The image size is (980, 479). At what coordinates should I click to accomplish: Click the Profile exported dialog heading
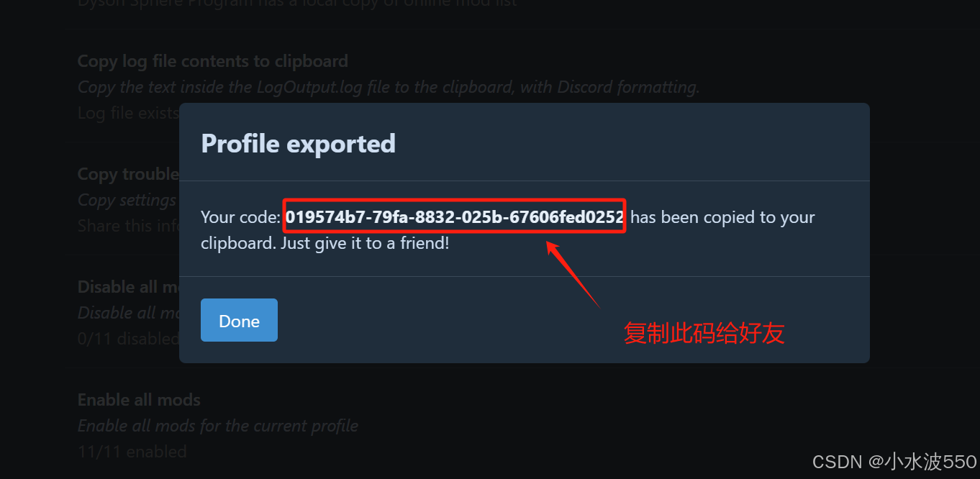(x=298, y=143)
